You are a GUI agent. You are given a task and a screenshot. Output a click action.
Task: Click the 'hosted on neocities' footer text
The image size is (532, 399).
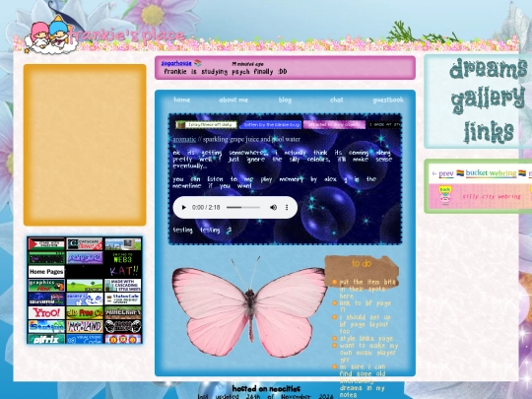pos(266,389)
